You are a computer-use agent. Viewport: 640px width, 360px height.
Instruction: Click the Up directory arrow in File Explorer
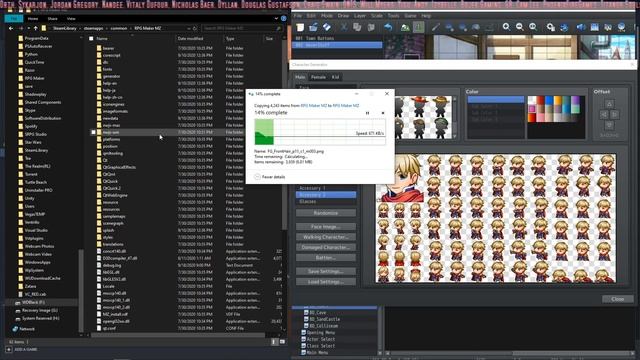click(36, 28)
